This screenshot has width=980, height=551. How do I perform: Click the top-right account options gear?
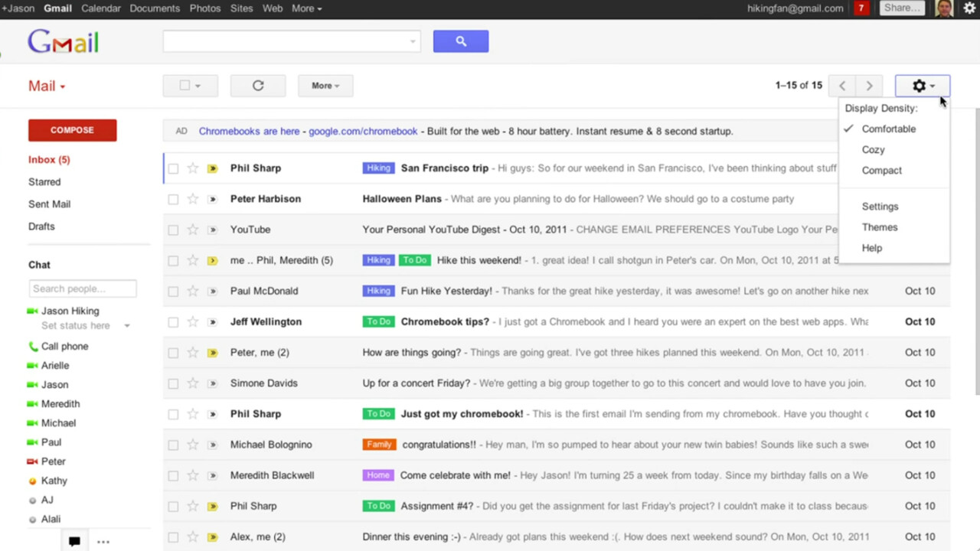pos(969,8)
